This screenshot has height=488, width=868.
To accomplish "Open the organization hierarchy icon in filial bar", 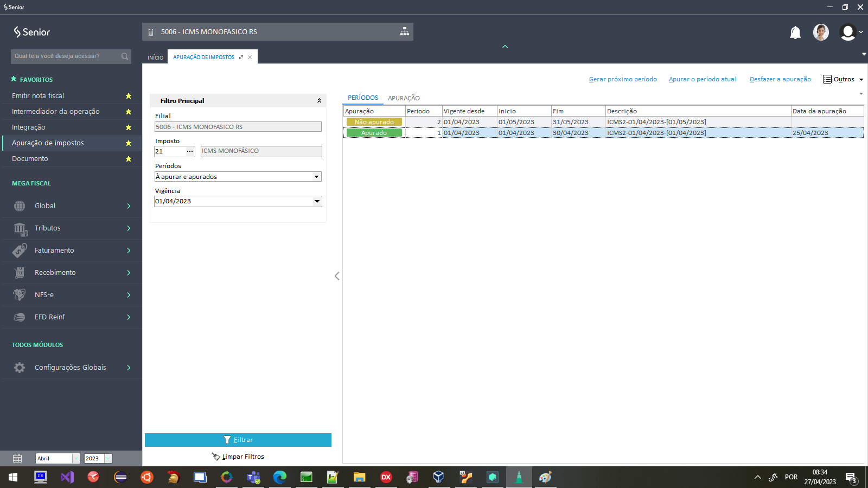I will [404, 31].
